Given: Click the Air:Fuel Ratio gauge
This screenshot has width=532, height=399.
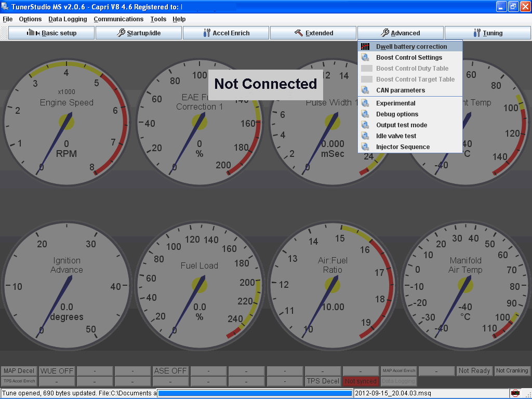Looking at the screenshot, I should pos(332,285).
